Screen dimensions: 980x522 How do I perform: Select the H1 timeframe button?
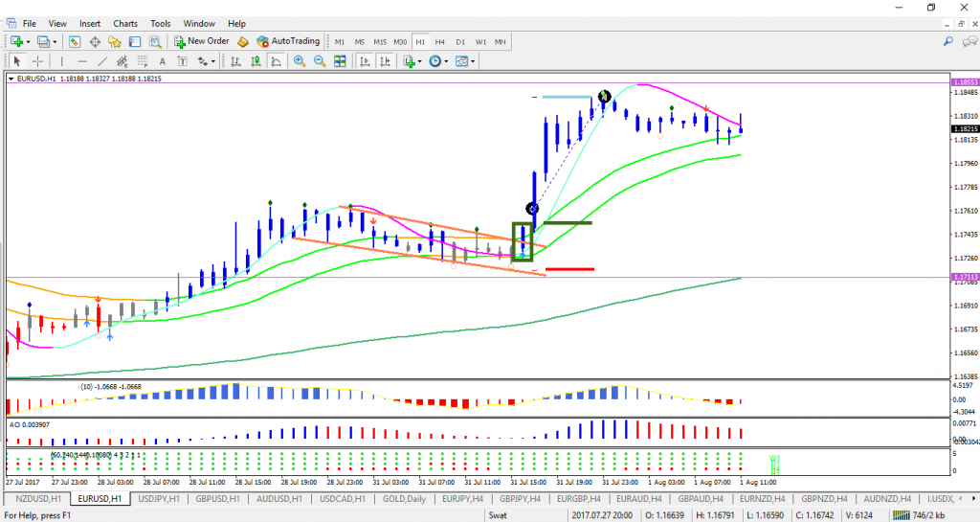[x=420, y=42]
